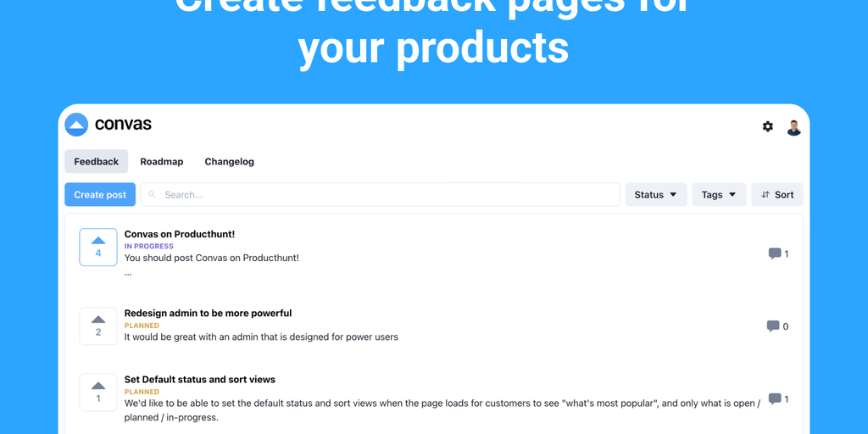Viewport: 868px width, 434px height.
Task: Open the user profile avatar
Action: (x=793, y=127)
